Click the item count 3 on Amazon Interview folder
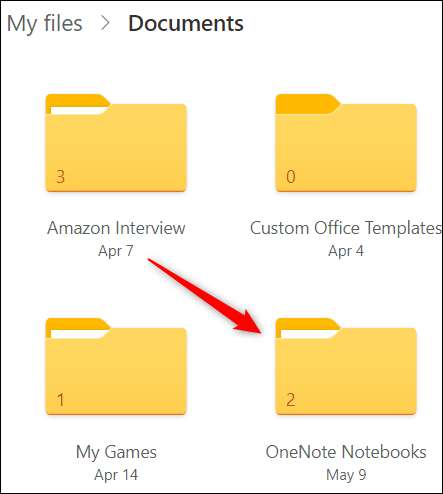This screenshot has height=494, width=443. 60,177
